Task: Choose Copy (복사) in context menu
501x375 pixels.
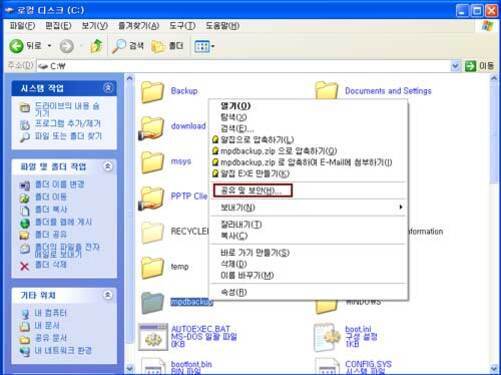Action: [x=308, y=236]
